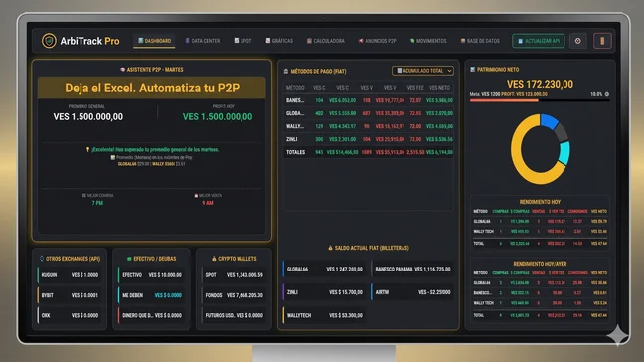Select the WALLY... payment method row
Viewport: 644px width, 362px height.
(x=369, y=126)
